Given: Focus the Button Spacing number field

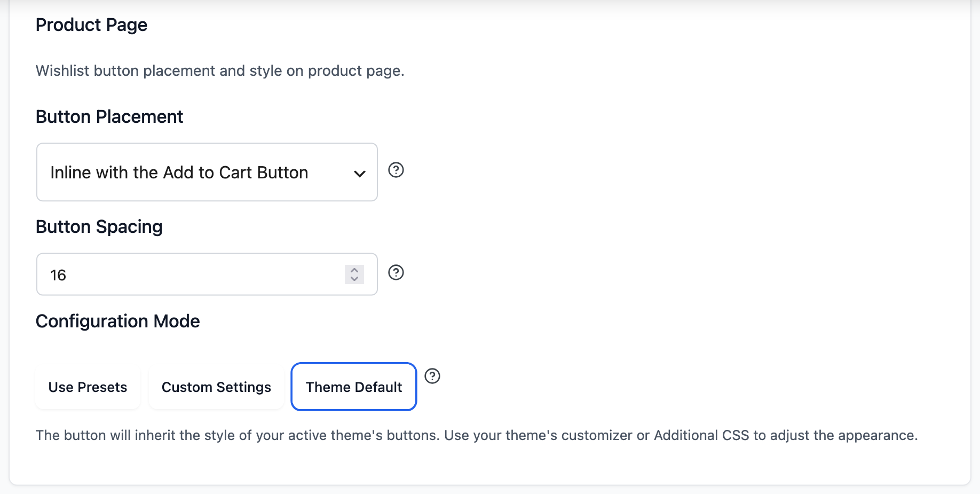Looking at the screenshot, I should point(207,275).
